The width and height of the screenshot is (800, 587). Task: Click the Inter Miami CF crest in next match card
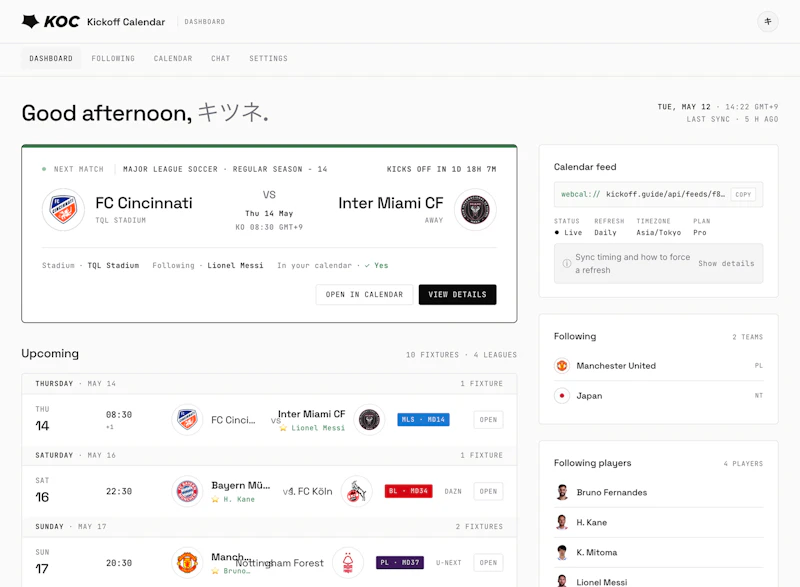coord(475,210)
